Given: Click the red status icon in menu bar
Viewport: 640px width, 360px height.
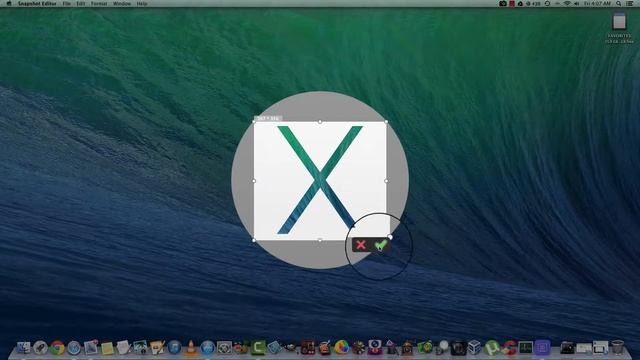Looking at the screenshot, I should (512, 3).
